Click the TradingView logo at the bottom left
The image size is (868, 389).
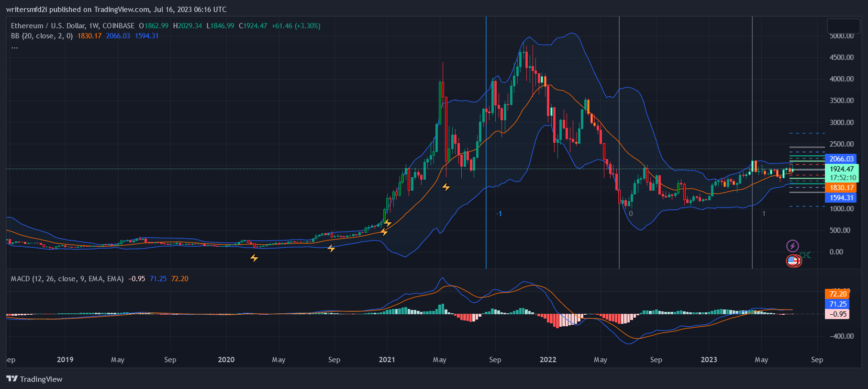(x=34, y=379)
